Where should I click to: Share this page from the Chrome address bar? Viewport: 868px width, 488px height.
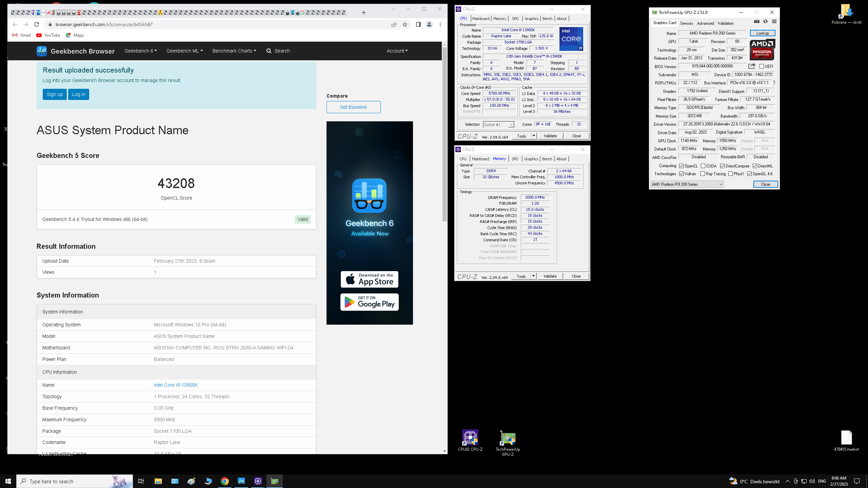point(394,24)
